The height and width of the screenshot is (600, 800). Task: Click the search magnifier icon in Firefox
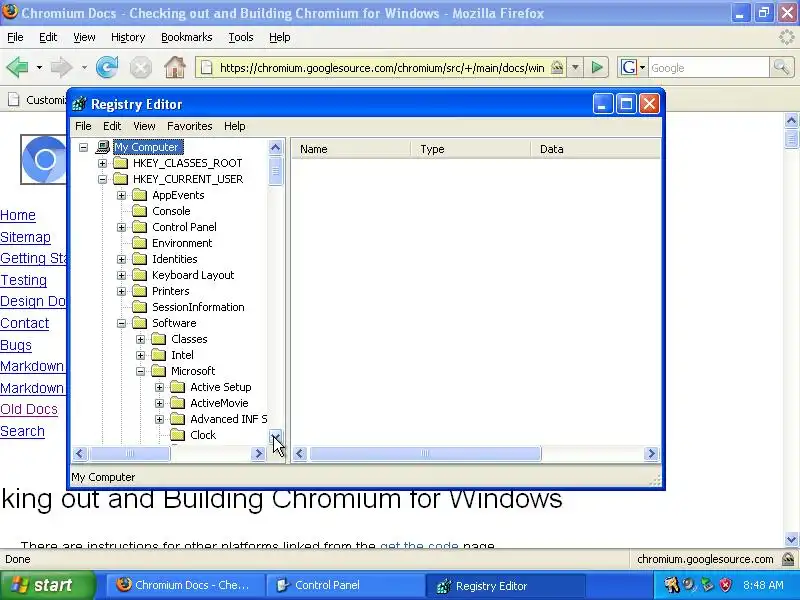pos(781,67)
